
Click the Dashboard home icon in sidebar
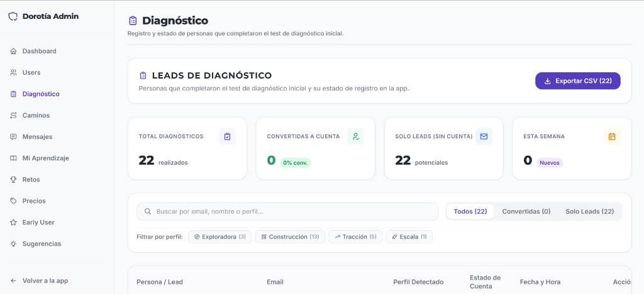click(13, 52)
